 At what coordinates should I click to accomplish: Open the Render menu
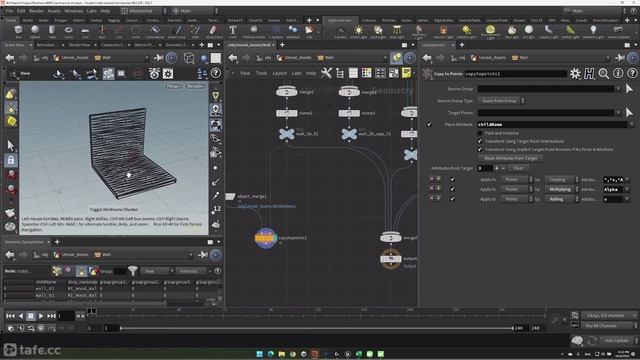coord(36,11)
